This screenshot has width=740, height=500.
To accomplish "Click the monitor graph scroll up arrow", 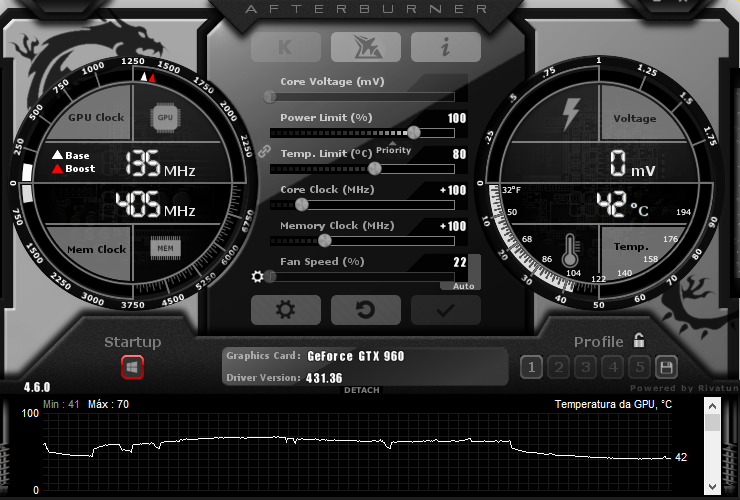I will point(712,406).
